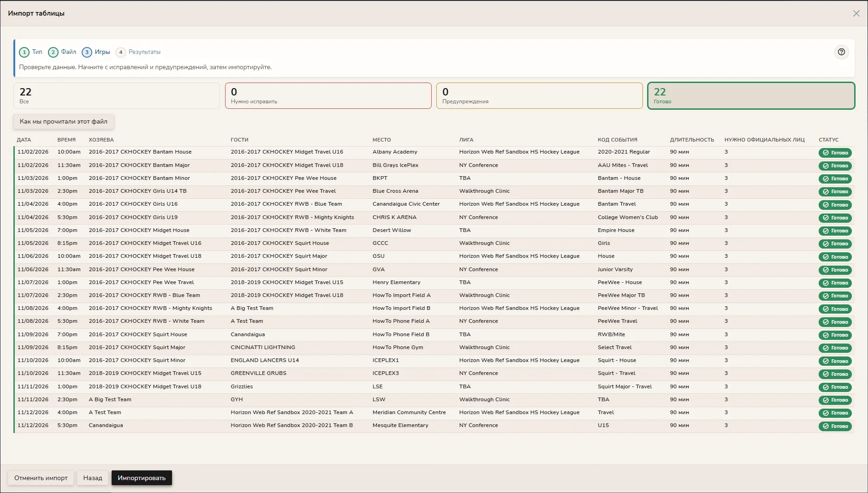Select the guest team CINCINATTI LIGHTNING

(x=263, y=347)
